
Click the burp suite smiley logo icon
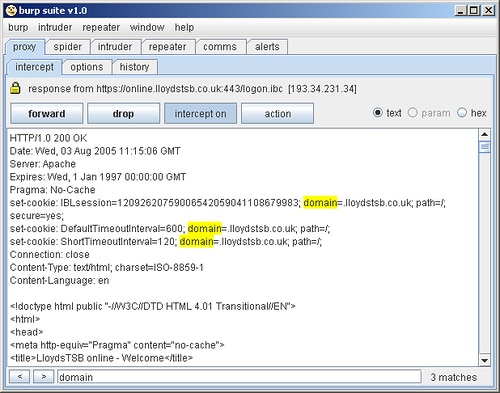coord(11,10)
